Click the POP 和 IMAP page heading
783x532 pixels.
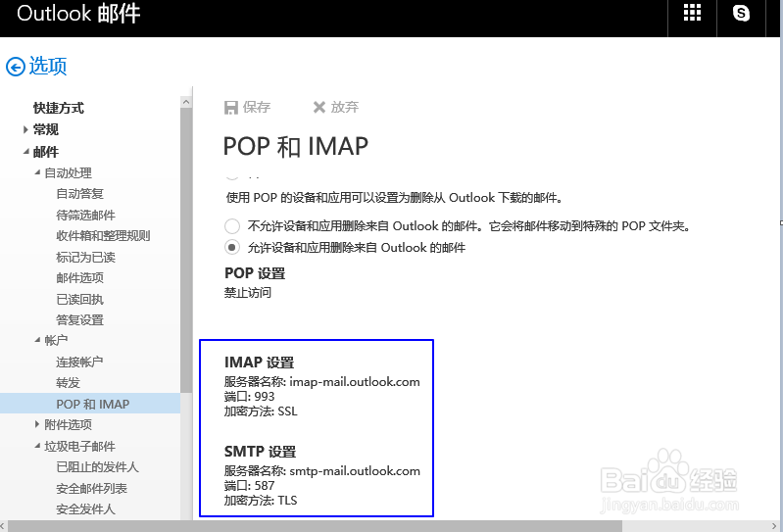coord(296,147)
